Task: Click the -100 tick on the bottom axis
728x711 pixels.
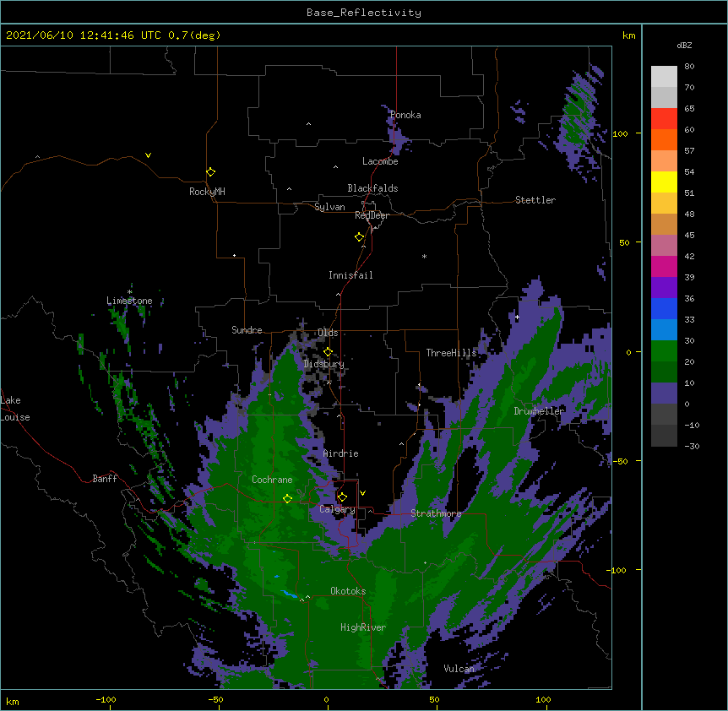Action: [x=106, y=699]
